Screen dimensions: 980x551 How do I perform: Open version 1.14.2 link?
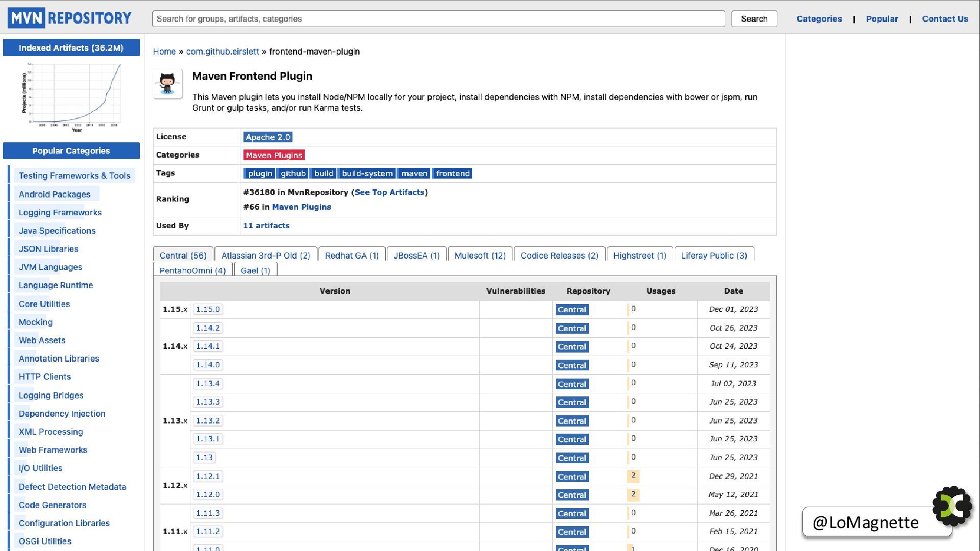pos(208,328)
